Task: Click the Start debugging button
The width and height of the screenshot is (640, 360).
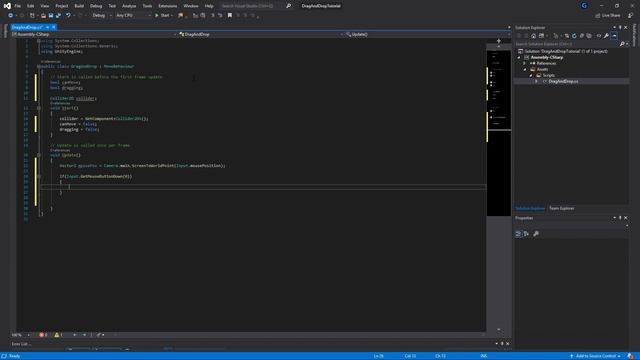Action: [x=163, y=16]
